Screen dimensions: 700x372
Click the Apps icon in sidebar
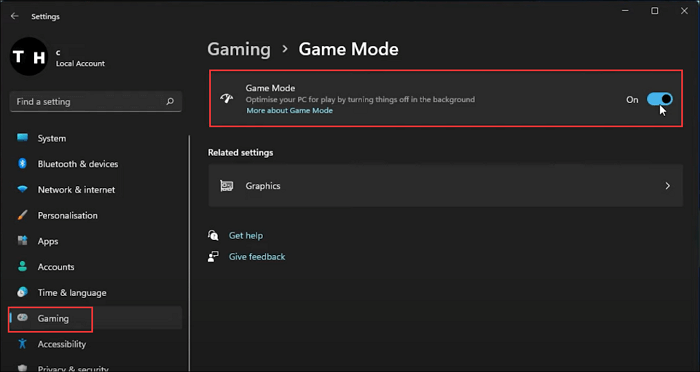(x=22, y=241)
